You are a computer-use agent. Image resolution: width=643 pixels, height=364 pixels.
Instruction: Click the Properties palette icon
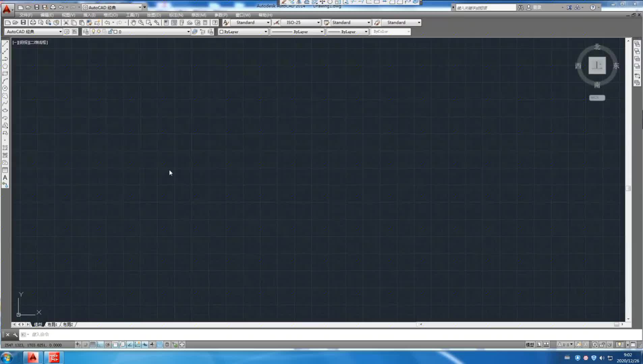point(166,23)
